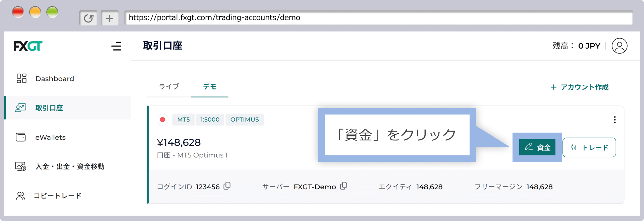
Task: Click the 資金 button
Action: click(x=537, y=147)
